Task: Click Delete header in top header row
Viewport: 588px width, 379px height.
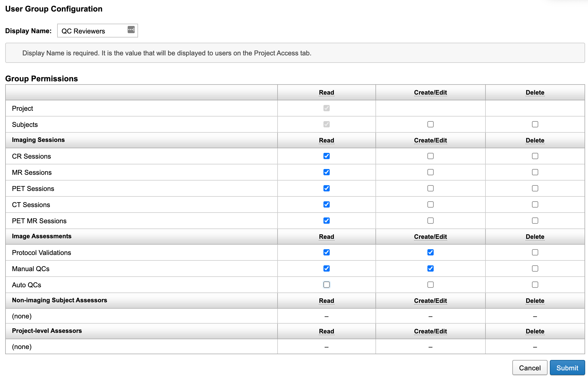Action: pyautogui.click(x=535, y=93)
